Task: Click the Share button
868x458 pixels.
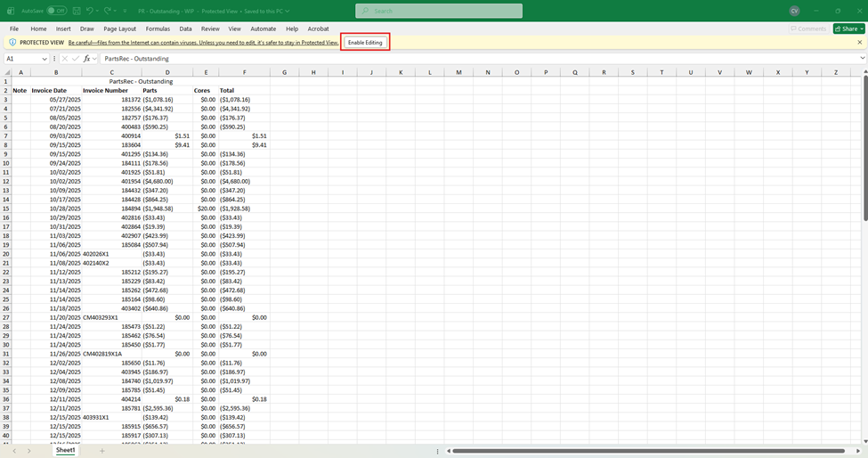Action: pyautogui.click(x=848, y=29)
